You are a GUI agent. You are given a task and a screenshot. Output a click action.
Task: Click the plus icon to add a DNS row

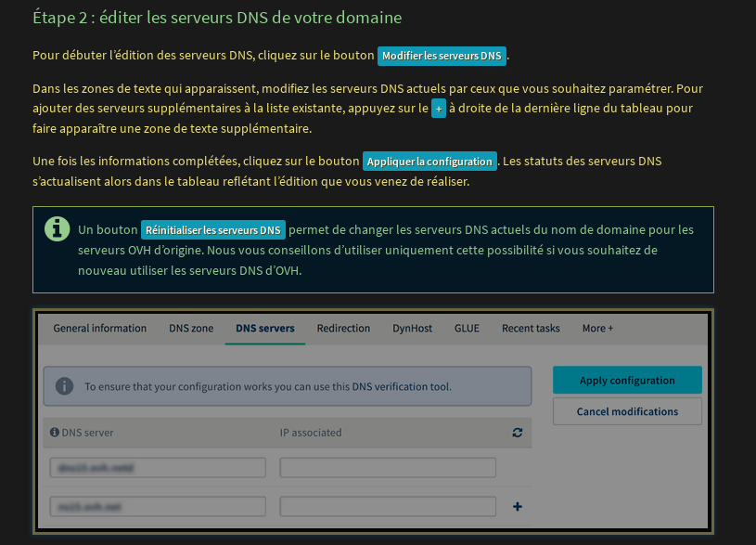point(518,507)
